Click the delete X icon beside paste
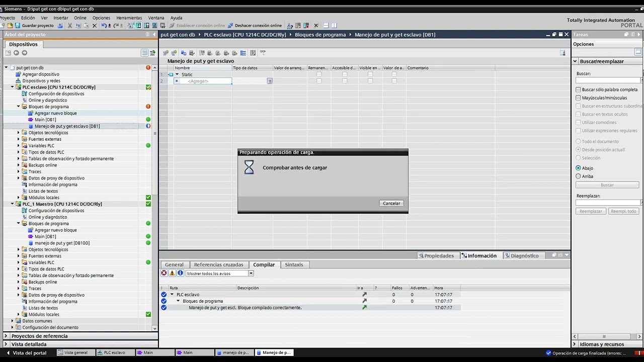Image resolution: width=644 pixels, height=362 pixels. tap(95, 25)
